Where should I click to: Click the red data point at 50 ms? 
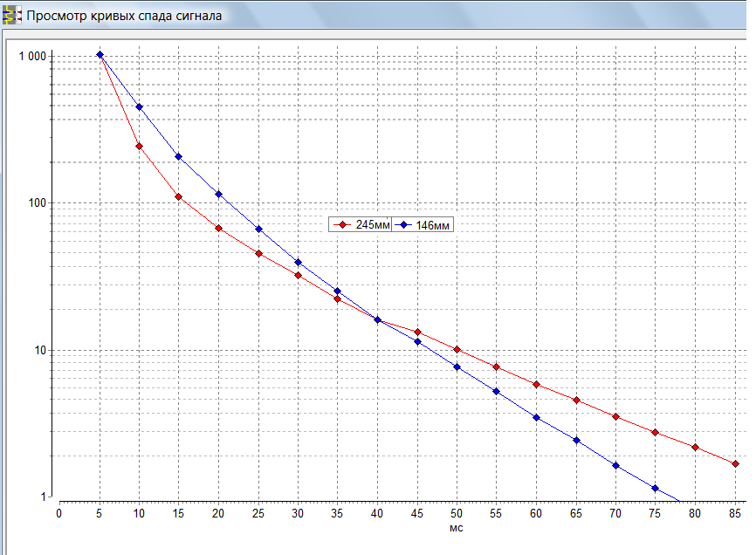pyautogui.click(x=457, y=349)
